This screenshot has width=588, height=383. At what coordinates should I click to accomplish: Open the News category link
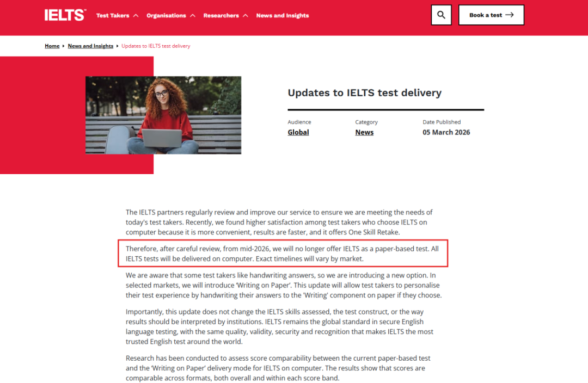tap(364, 132)
